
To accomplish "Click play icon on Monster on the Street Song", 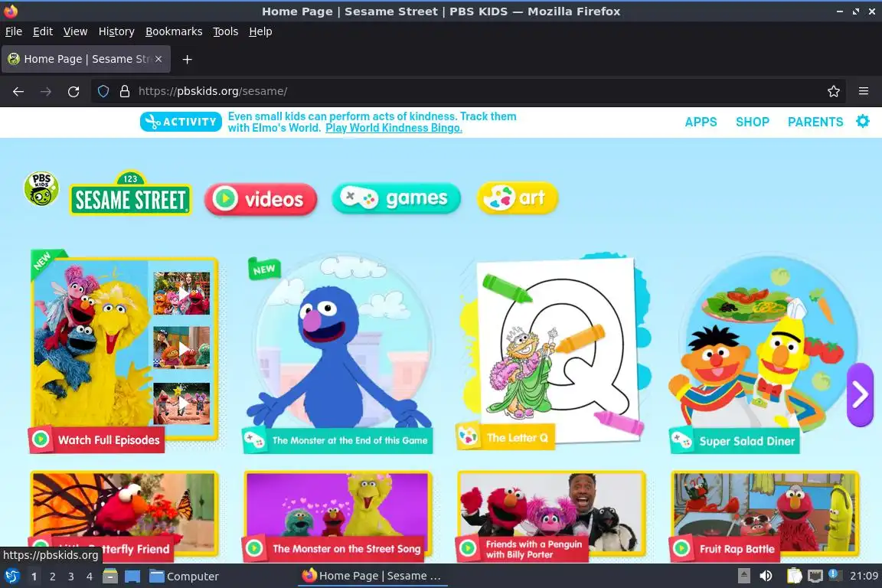I will [254, 547].
